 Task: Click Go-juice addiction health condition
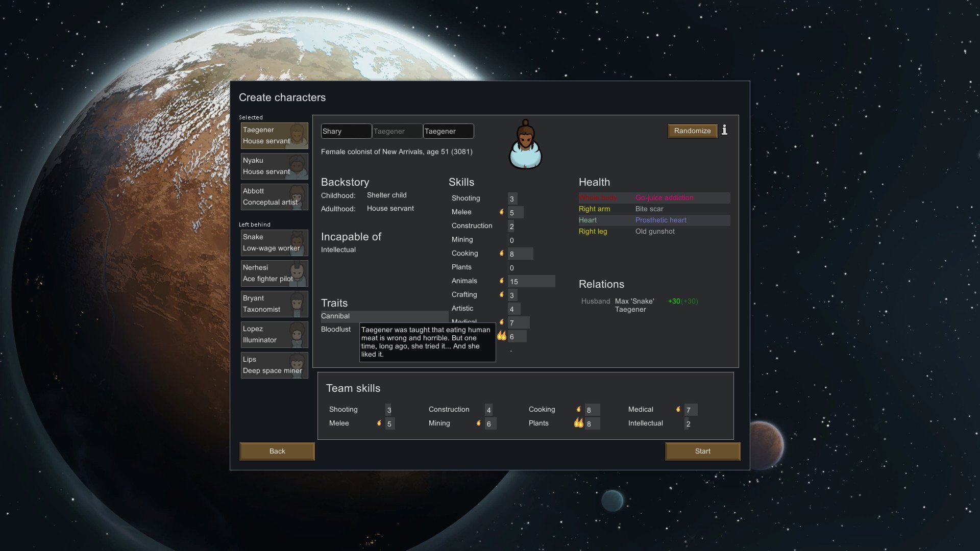pyautogui.click(x=664, y=198)
